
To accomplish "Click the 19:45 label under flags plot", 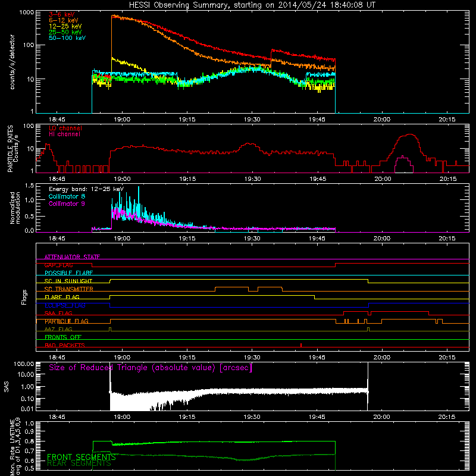I will tap(317, 358).
